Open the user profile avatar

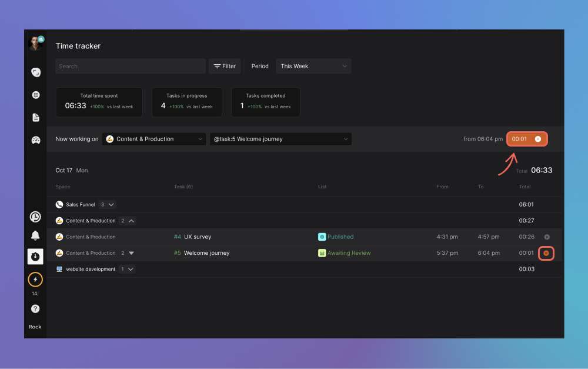(x=35, y=42)
